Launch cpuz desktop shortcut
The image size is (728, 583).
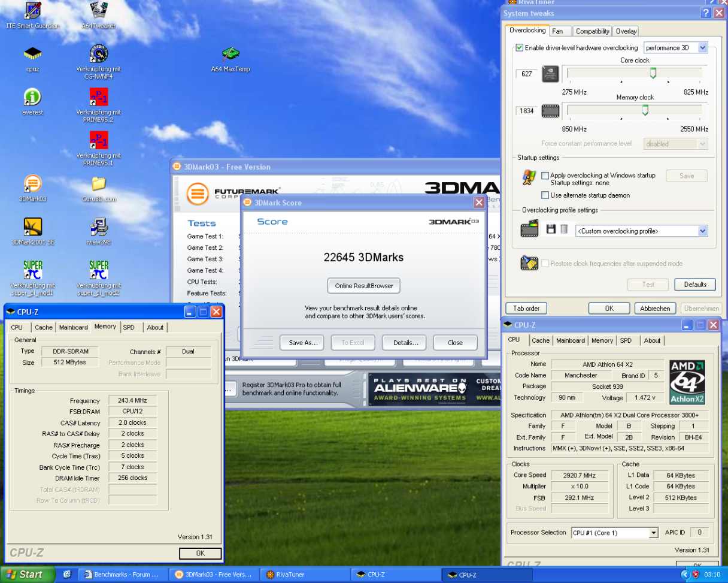(x=32, y=54)
